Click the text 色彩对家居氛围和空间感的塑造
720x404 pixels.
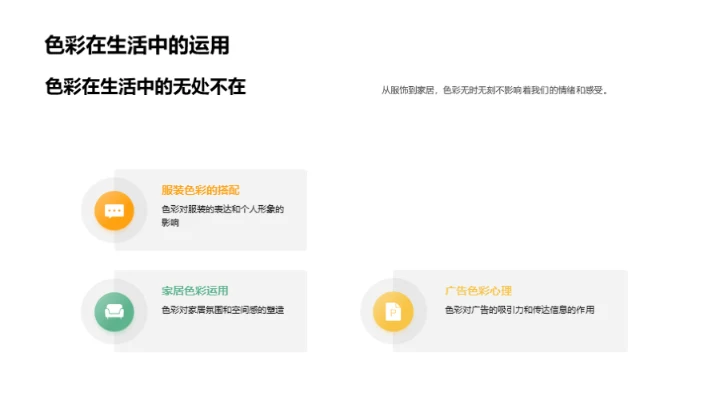tap(223, 310)
